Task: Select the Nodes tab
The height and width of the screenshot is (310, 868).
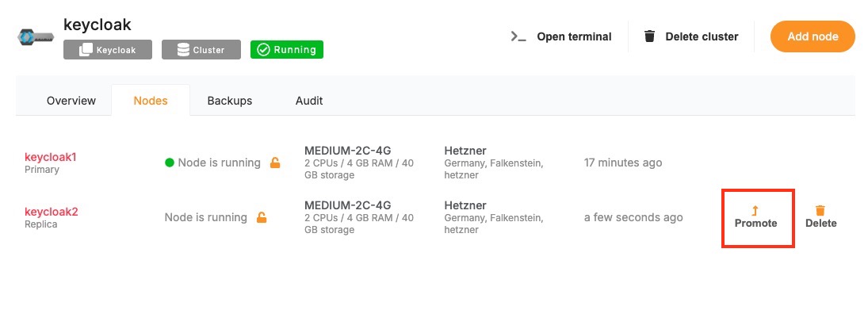Action: (x=151, y=101)
